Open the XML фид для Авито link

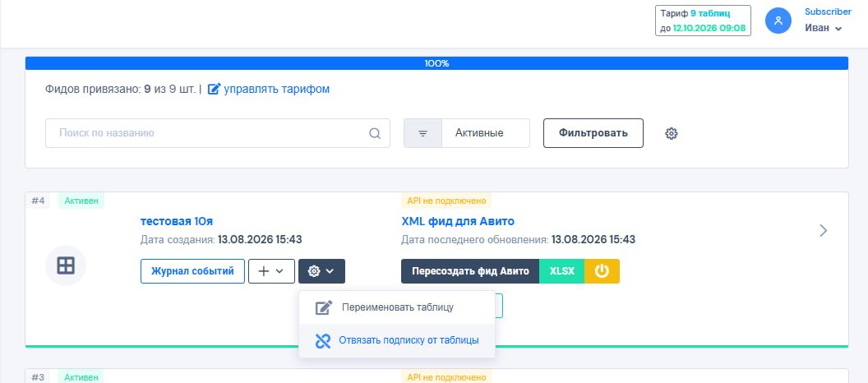click(458, 221)
